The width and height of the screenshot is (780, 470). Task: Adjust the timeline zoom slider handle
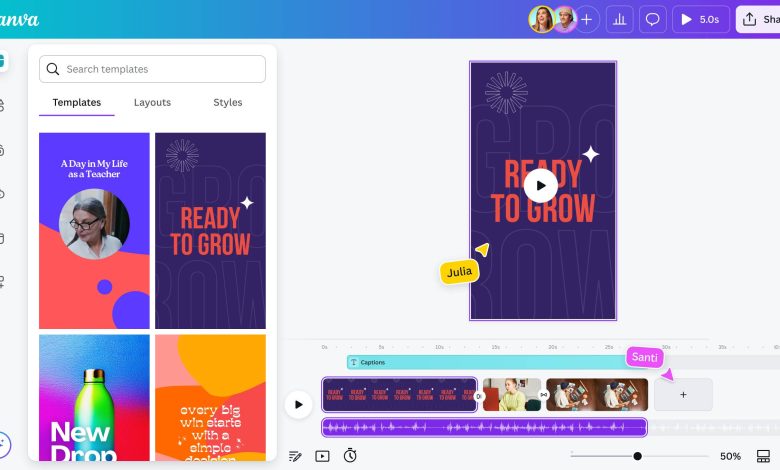point(637,456)
